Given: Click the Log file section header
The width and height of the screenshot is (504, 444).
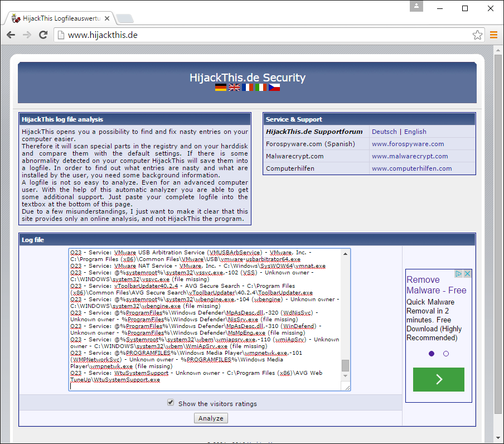Looking at the screenshot, I should 247,239.
